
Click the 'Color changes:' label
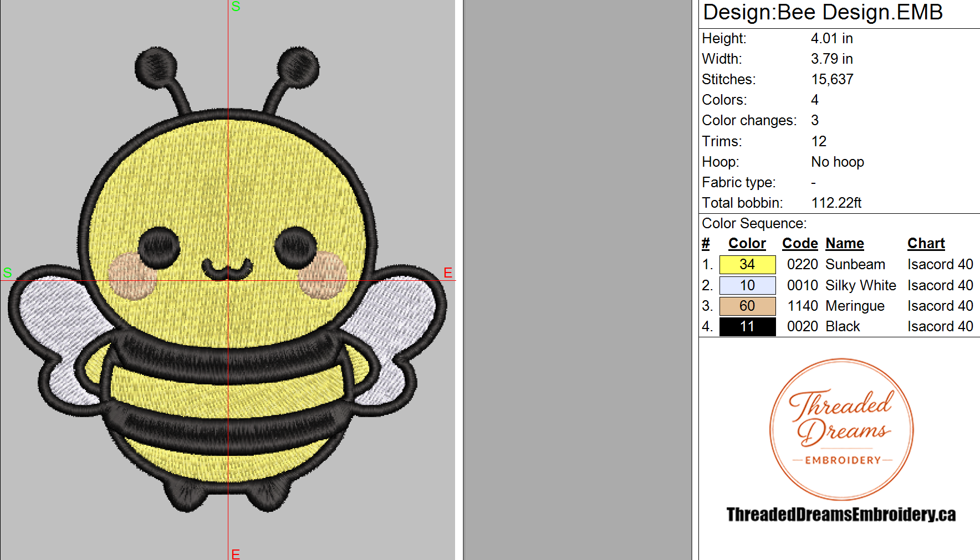click(x=749, y=120)
